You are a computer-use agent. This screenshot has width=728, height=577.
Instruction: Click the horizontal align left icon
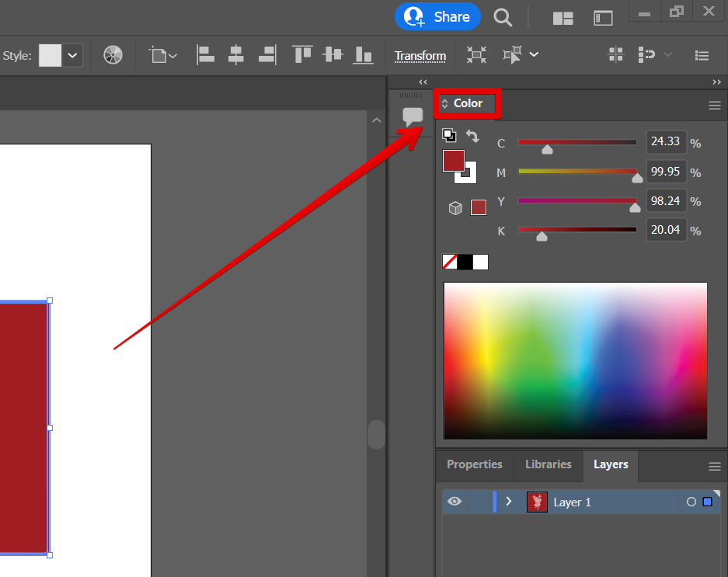pos(205,55)
